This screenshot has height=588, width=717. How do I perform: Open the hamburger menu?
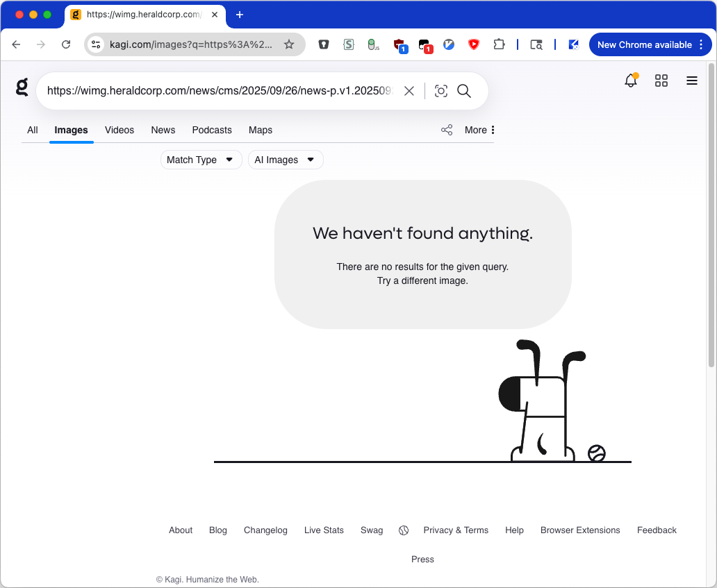pyautogui.click(x=692, y=81)
